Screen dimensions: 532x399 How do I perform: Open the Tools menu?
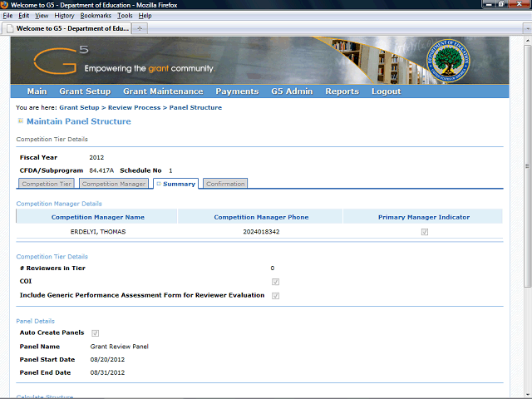[125, 16]
